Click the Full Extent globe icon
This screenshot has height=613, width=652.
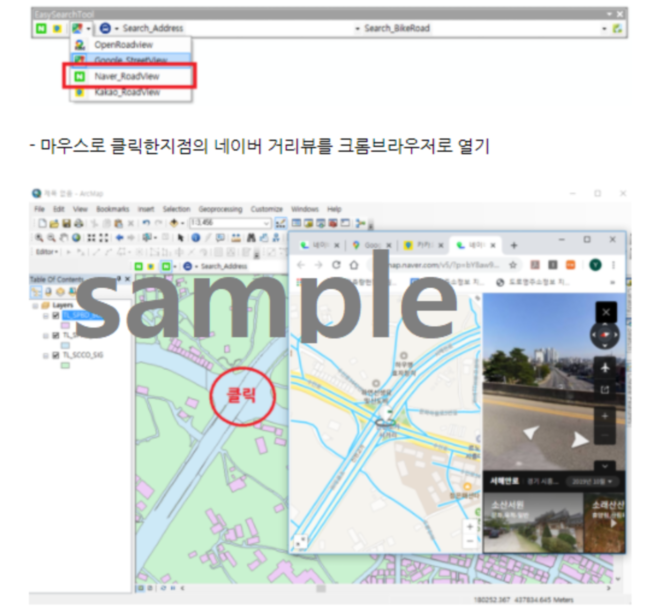(x=76, y=237)
